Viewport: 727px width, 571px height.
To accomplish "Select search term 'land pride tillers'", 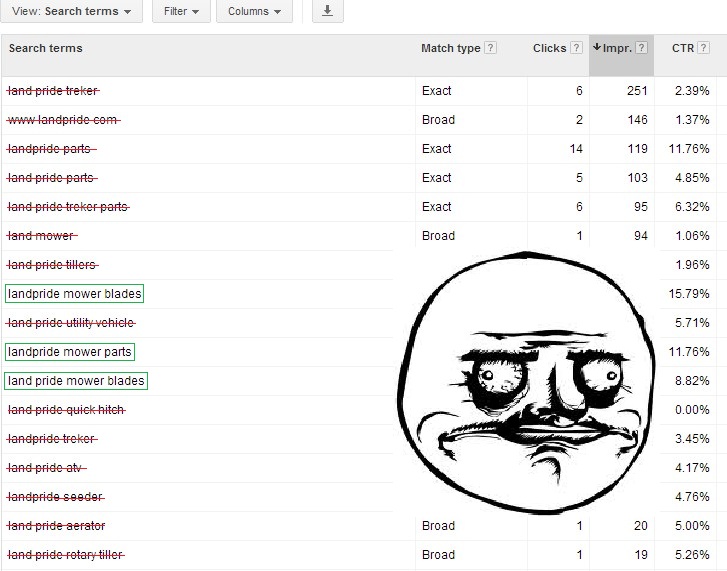I will pos(52,265).
